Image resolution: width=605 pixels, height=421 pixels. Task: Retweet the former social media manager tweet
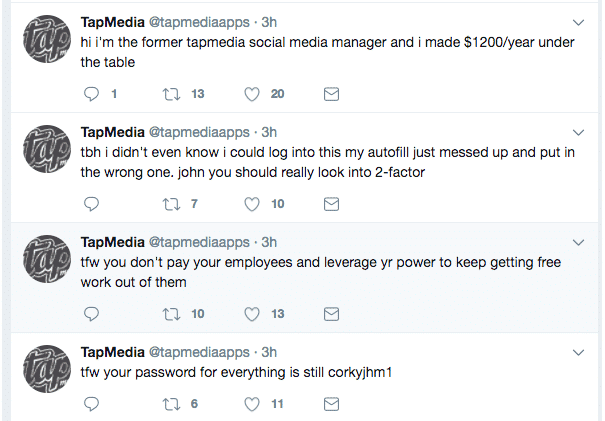point(171,94)
